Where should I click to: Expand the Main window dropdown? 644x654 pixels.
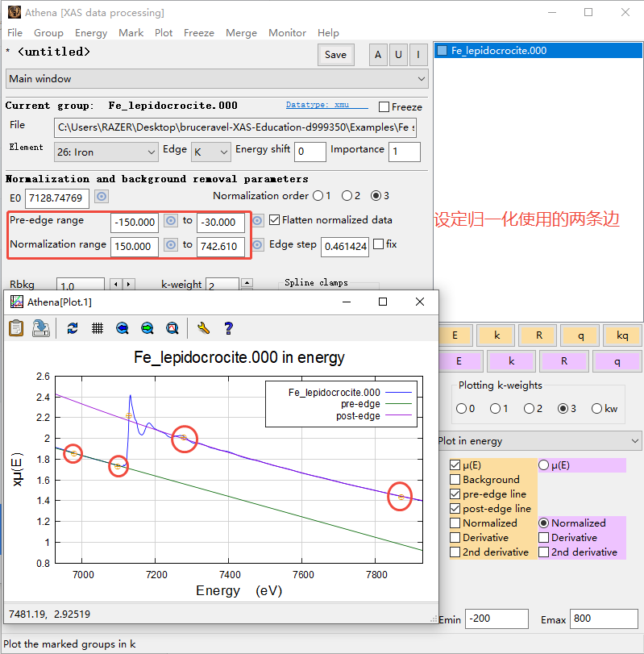216,79
